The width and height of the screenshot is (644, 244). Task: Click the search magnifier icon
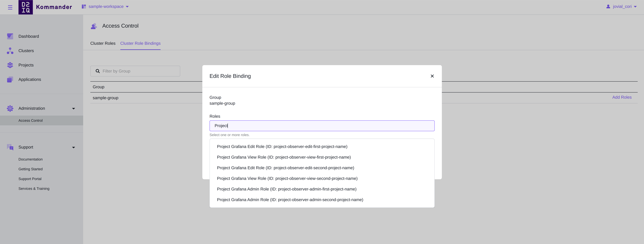point(98,71)
